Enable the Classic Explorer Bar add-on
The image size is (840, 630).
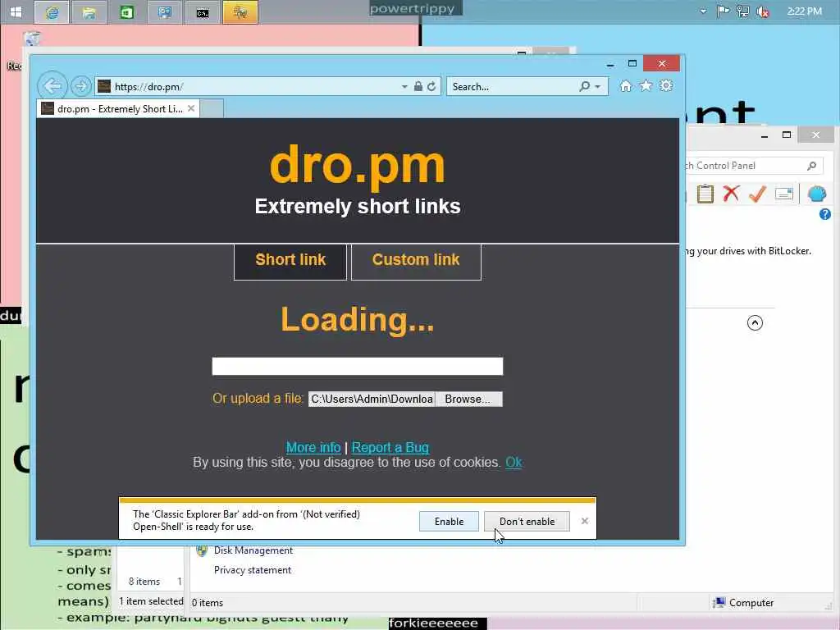(x=449, y=521)
